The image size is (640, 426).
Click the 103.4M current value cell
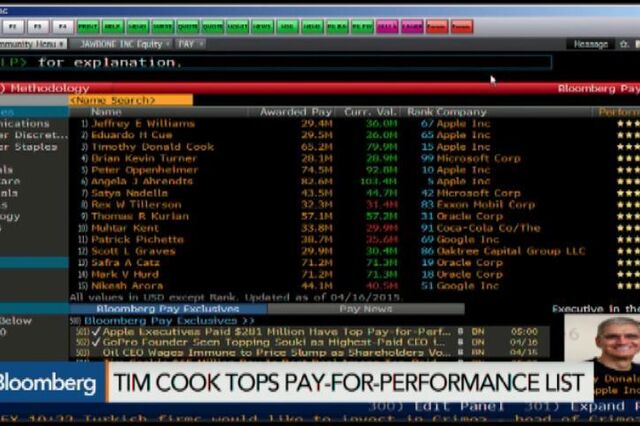378,181
